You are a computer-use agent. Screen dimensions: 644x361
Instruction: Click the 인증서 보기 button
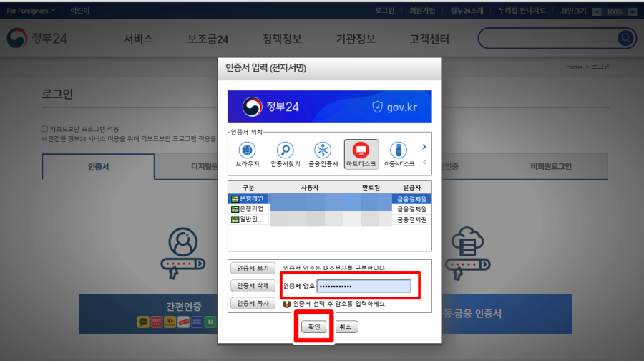[x=253, y=269]
